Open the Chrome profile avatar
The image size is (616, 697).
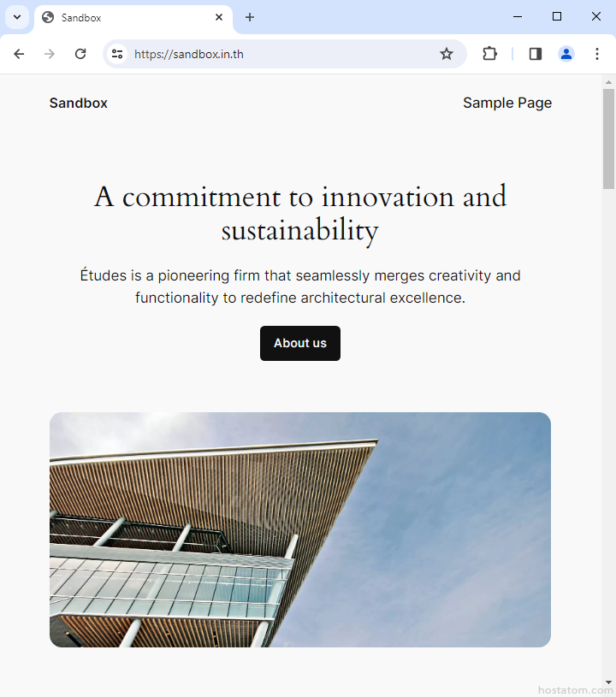(566, 54)
